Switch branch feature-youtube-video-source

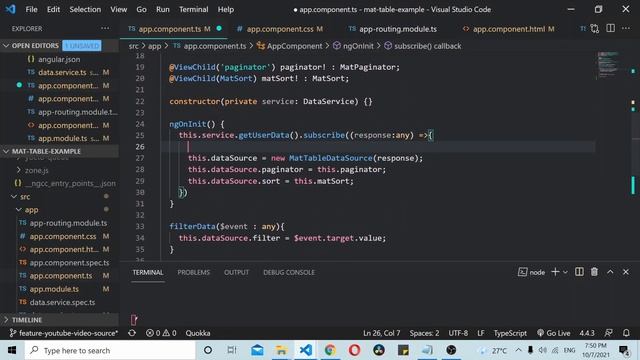[64, 333]
